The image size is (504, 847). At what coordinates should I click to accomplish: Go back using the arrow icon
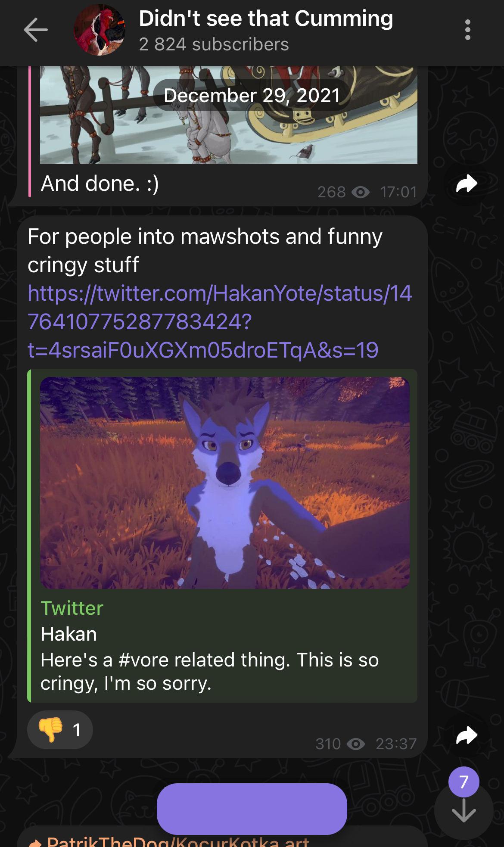click(36, 30)
